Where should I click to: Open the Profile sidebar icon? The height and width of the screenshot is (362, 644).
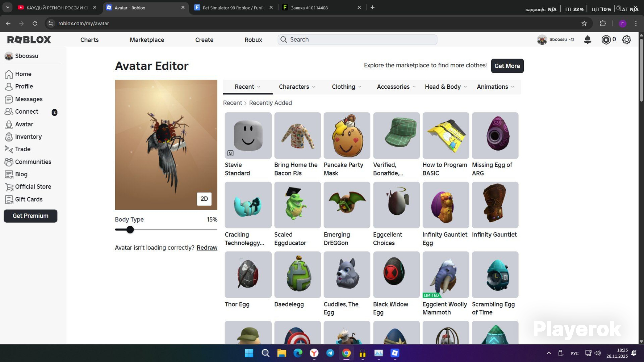point(9,87)
